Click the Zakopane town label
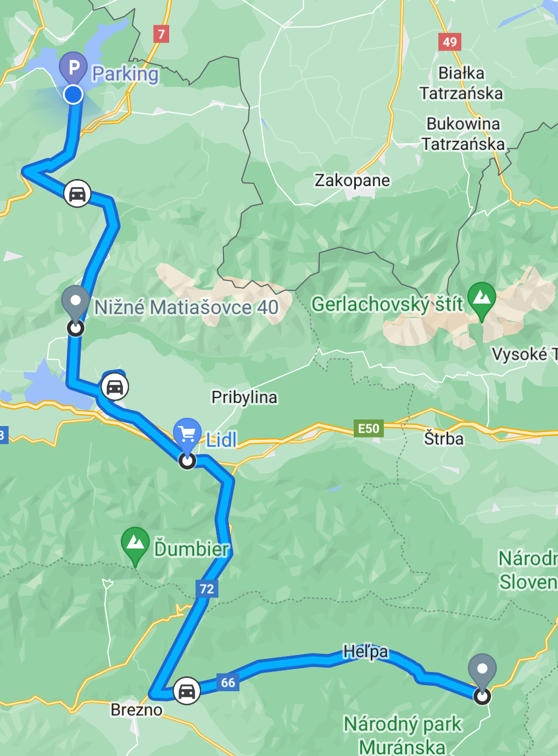This screenshot has height=756, width=558. pyautogui.click(x=352, y=180)
